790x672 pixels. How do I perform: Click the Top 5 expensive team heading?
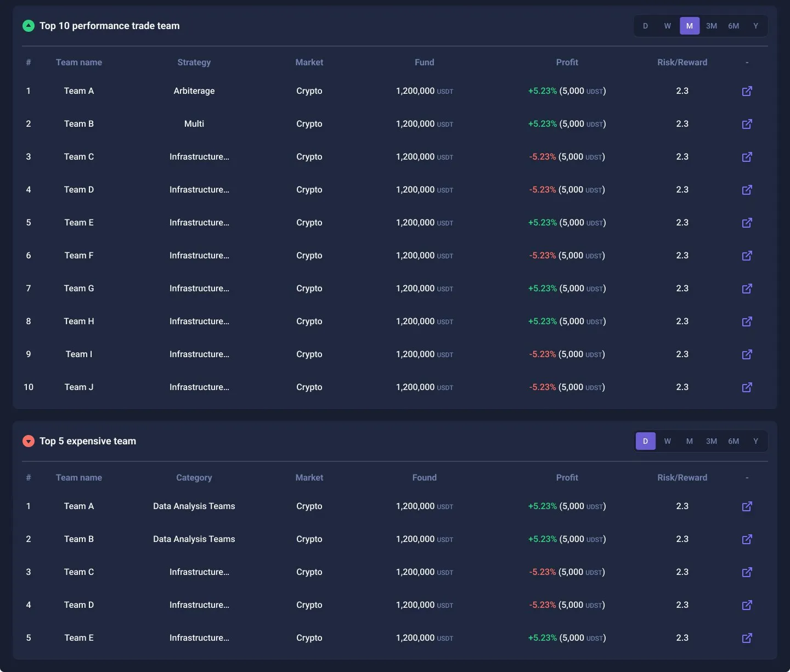(x=88, y=441)
